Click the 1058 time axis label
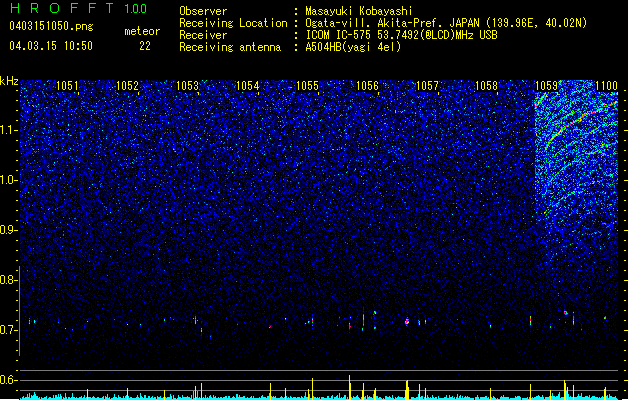Viewport: 629px width, 400px height. click(486, 86)
